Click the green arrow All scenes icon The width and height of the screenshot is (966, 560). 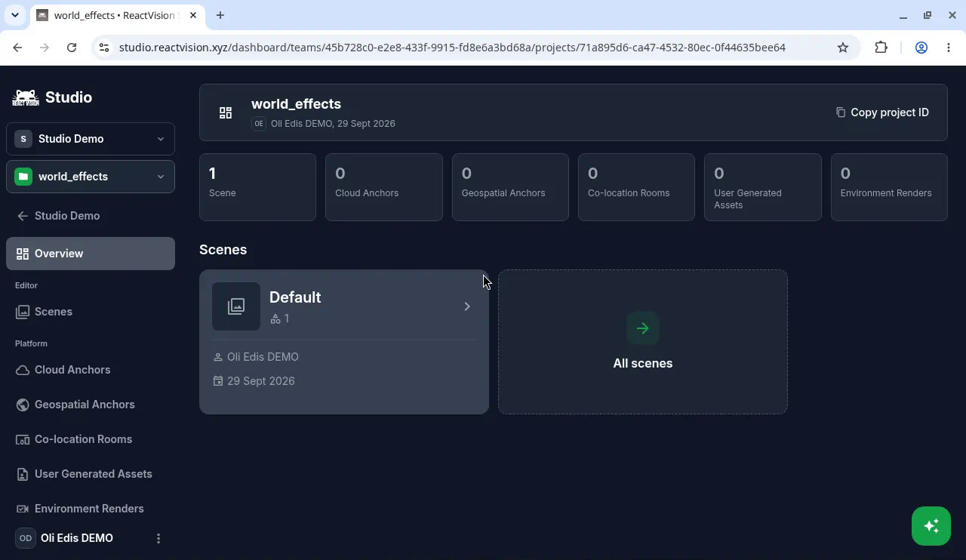[643, 328]
